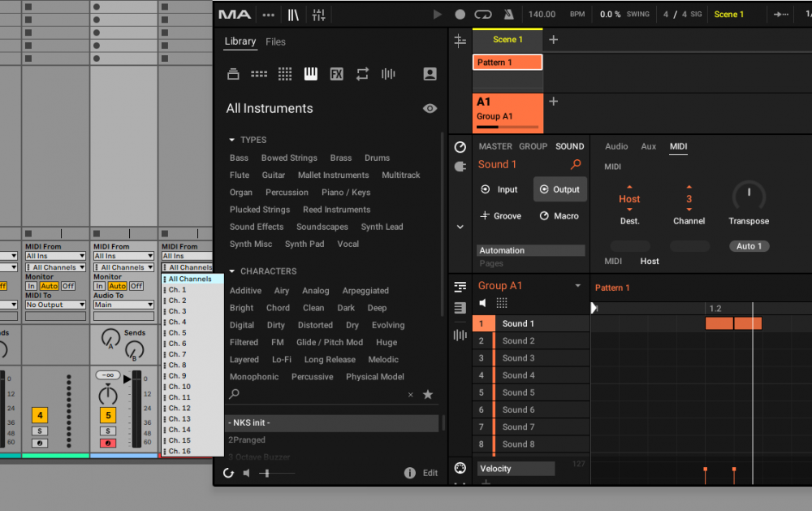Image resolution: width=812 pixels, height=511 pixels.
Task: Select the Drums type tag
Action: [377, 158]
